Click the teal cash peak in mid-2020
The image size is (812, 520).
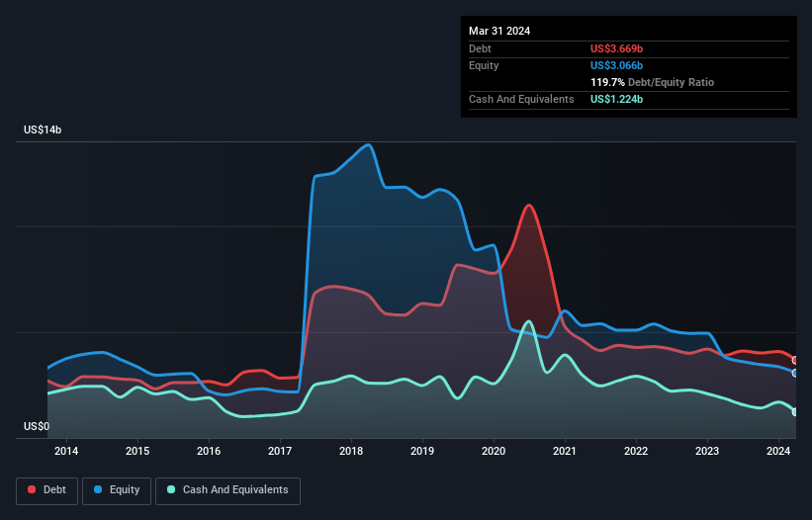point(529,321)
